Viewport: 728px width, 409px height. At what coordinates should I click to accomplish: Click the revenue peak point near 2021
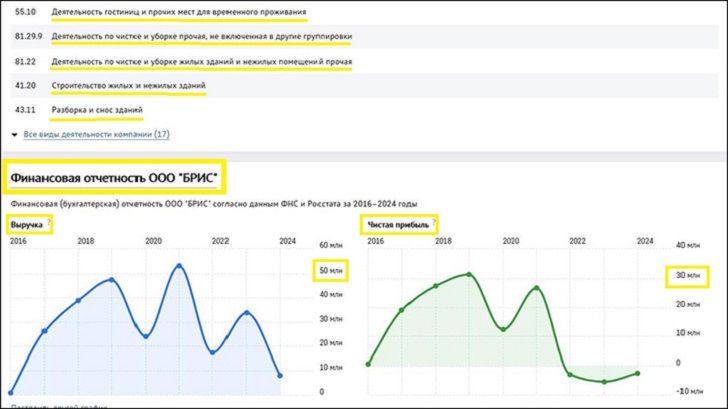click(179, 266)
